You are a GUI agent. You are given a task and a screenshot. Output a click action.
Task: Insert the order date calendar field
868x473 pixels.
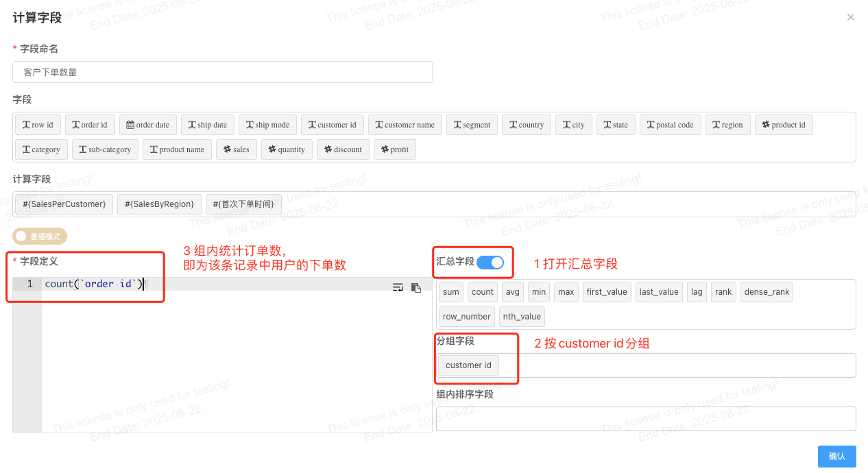pyautogui.click(x=148, y=125)
